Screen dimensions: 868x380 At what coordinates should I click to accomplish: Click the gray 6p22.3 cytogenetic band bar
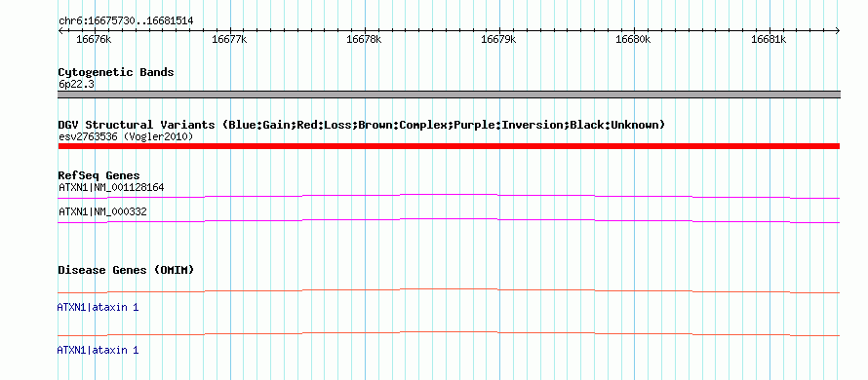(x=449, y=95)
